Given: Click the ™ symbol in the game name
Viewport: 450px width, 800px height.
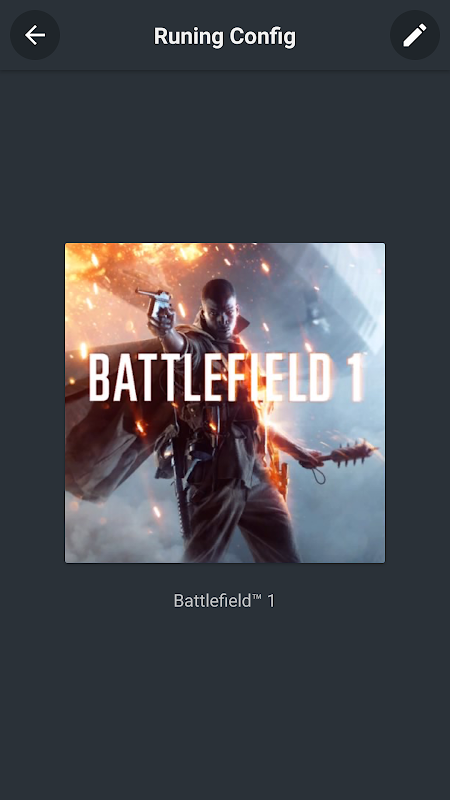Looking at the screenshot, I should pos(258,596).
